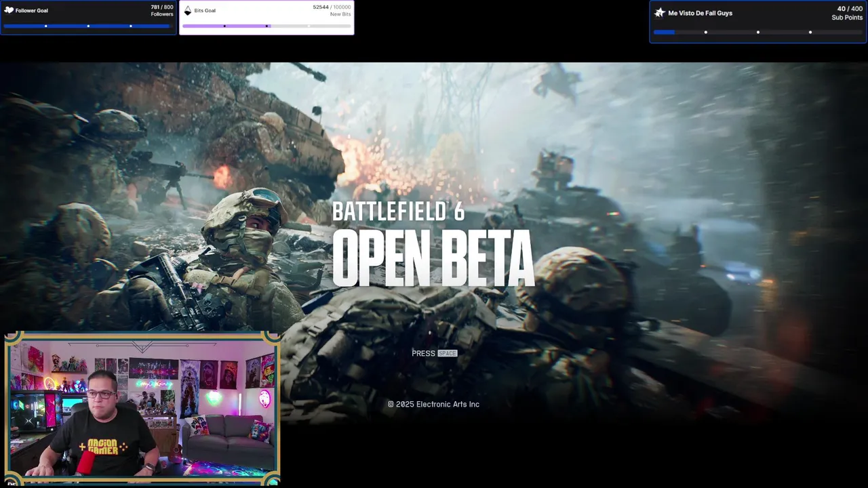The image size is (868, 488).
Task: Click the PRESS text prompt
Action: pyautogui.click(x=423, y=353)
